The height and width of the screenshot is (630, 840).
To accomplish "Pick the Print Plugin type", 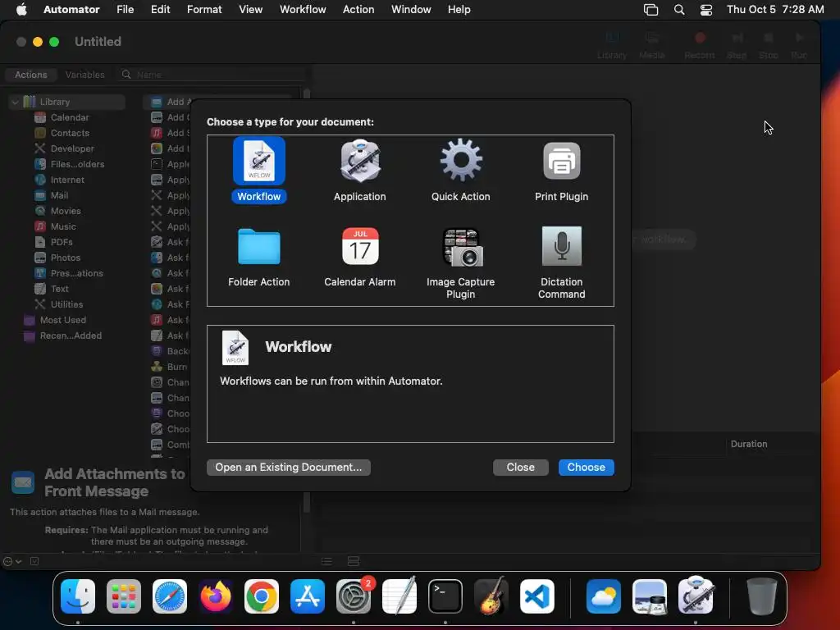I will 561,171.
